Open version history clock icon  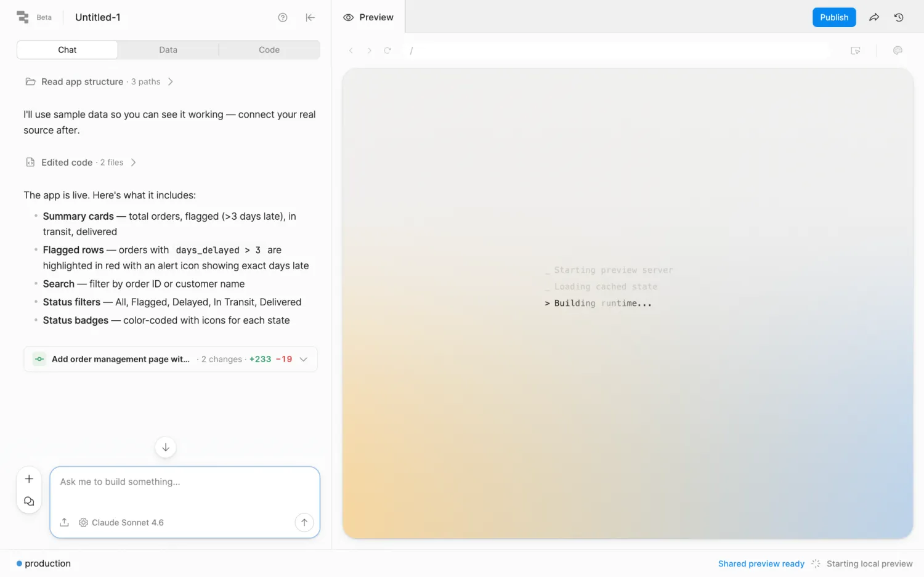[x=899, y=17]
